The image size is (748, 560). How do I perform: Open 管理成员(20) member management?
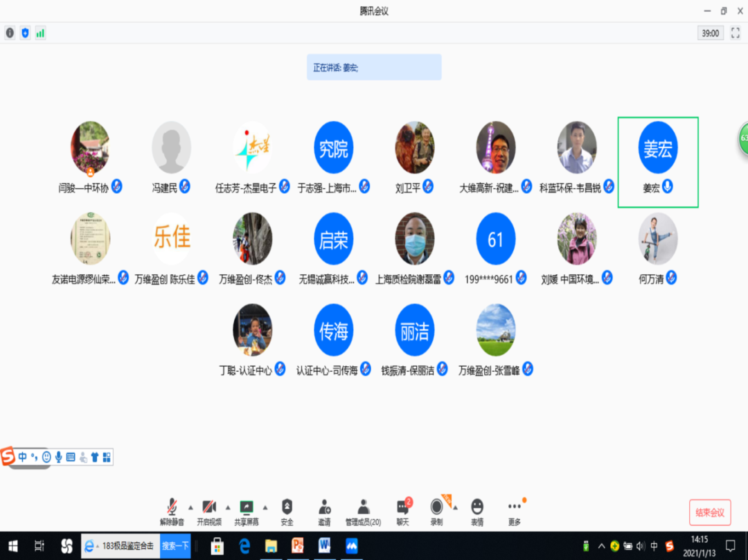point(363,512)
